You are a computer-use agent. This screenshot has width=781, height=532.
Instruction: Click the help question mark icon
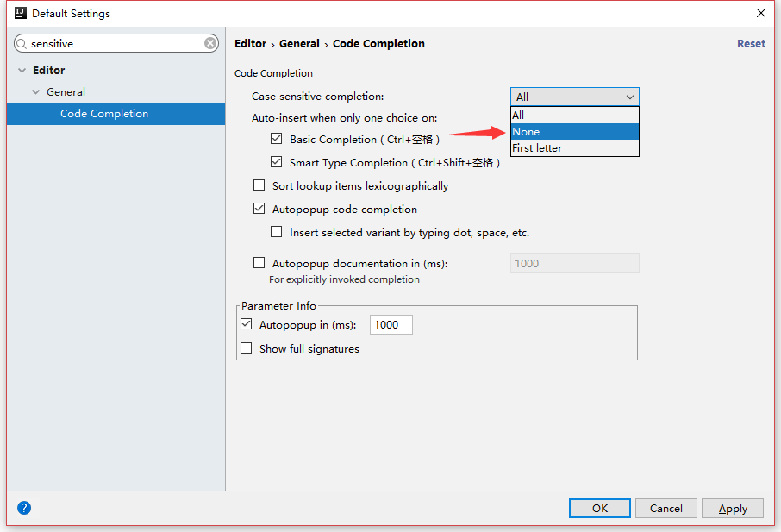point(24,508)
